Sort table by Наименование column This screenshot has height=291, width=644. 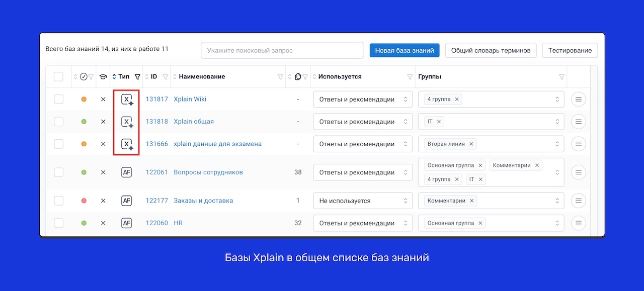tap(175, 77)
